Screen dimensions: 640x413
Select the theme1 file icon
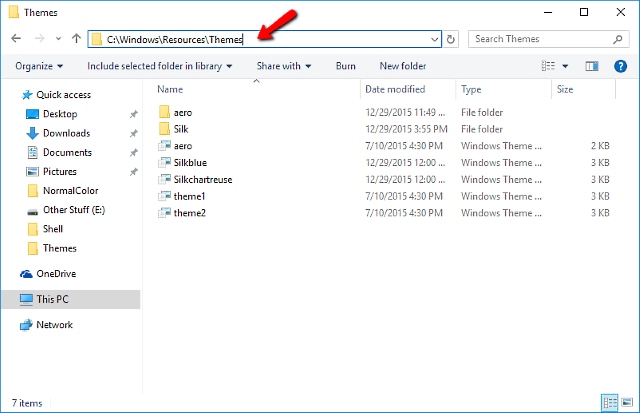click(164, 196)
